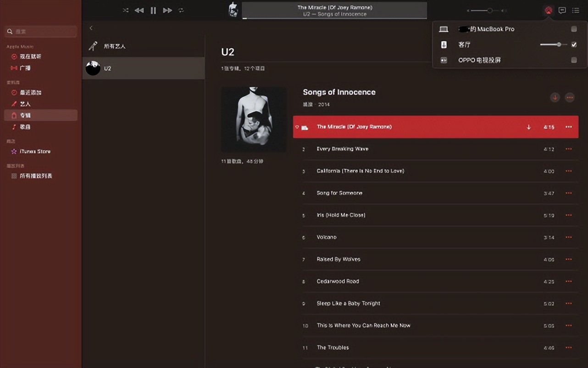
Task: Open more options for The Troubles track
Action: click(x=569, y=347)
